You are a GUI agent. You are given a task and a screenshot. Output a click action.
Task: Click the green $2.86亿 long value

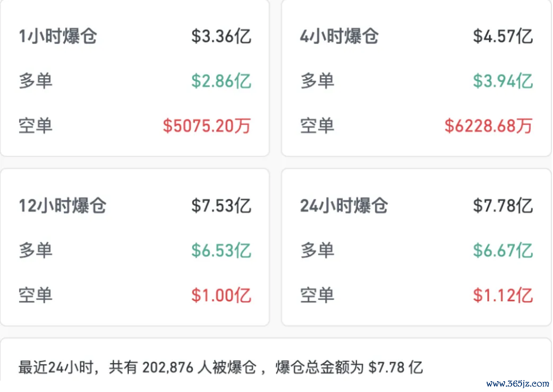[221, 81]
